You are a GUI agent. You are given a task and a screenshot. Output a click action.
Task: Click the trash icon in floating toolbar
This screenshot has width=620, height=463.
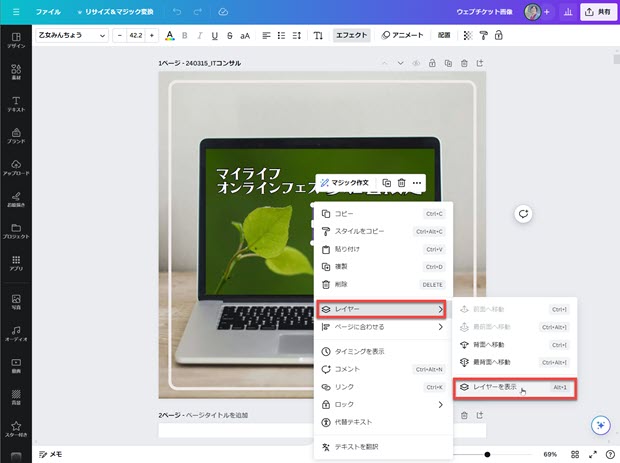[x=401, y=183]
